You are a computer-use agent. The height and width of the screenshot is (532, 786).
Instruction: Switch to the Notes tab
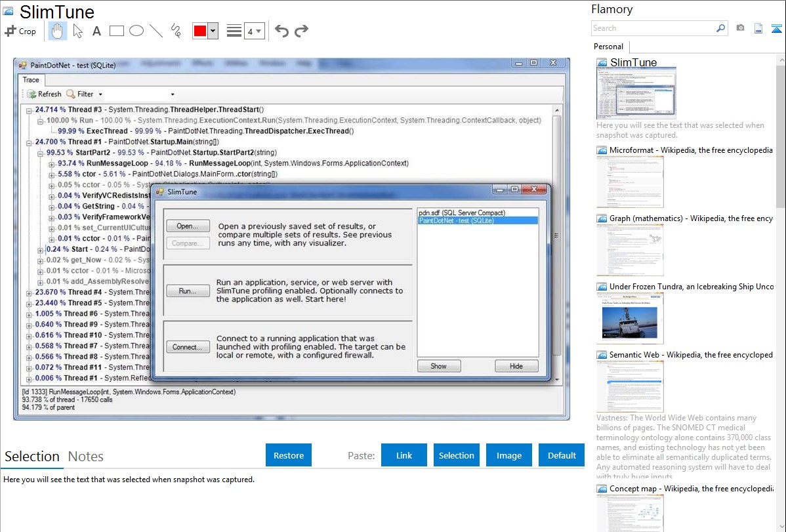coord(86,457)
